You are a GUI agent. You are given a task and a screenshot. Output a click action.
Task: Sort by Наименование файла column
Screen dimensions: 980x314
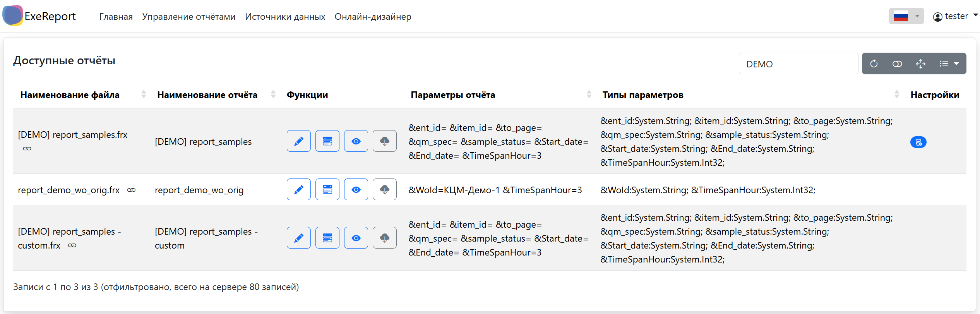pyautogui.click(x=70, y=95)
